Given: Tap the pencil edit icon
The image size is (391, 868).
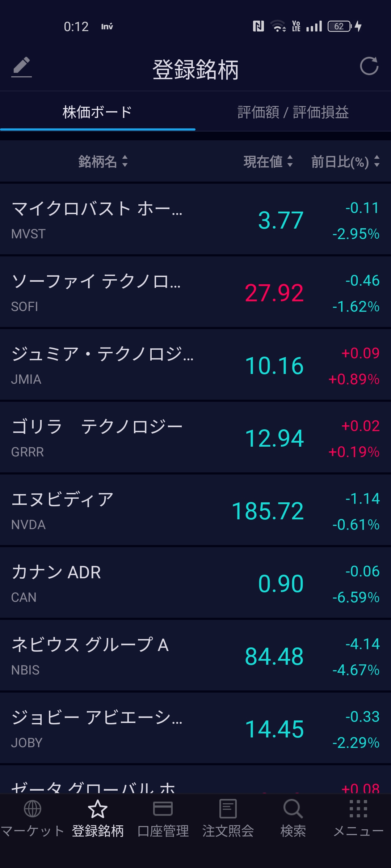Looking at the screenshot, I should tap(22, 67).
